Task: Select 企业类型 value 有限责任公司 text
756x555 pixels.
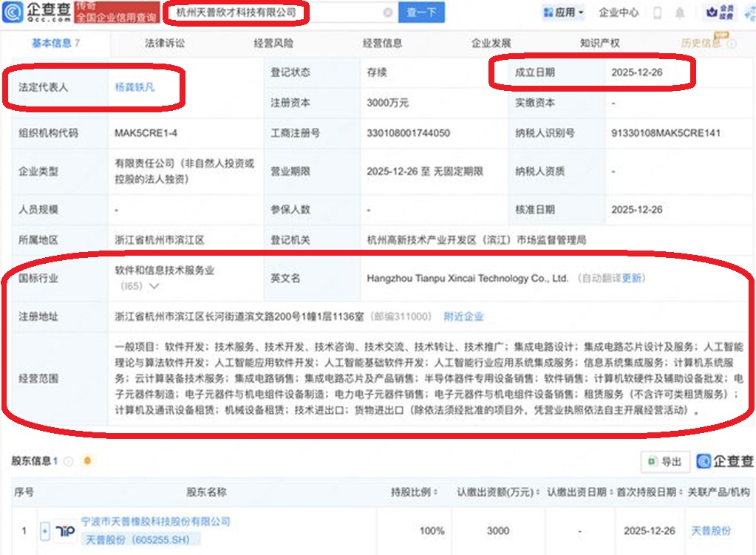Action: click(x=184, y=171)
